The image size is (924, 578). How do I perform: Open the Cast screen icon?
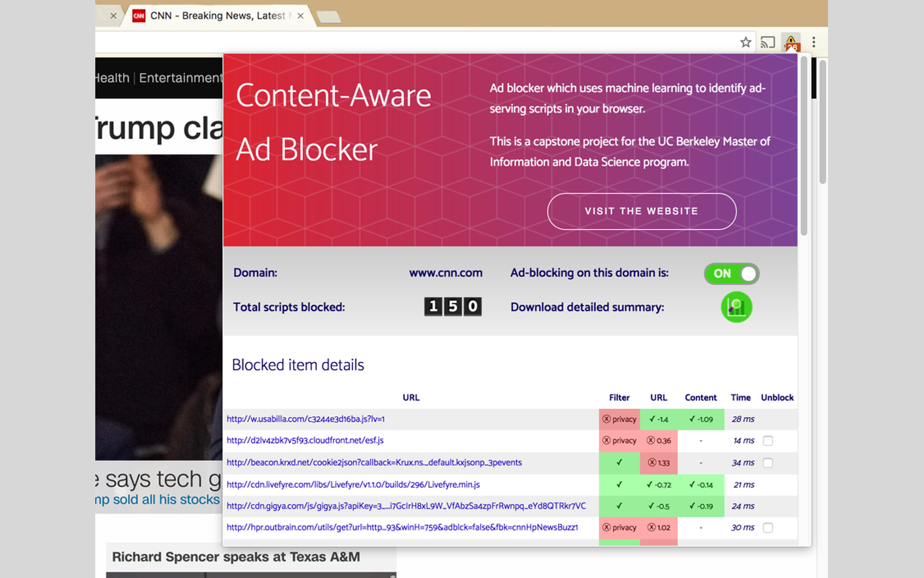tap(768, 43)
